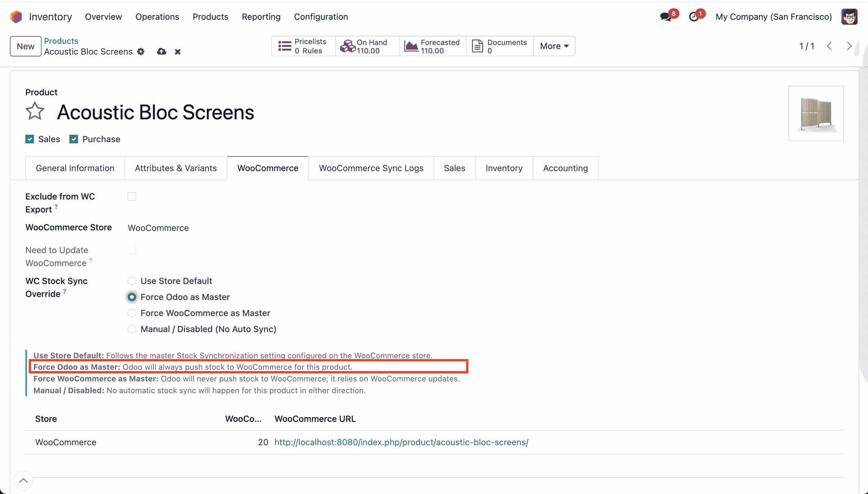The width and height of the screenshot is (868, 494).
Task: Click the product image thumbnail
Action: pos(816,114)
